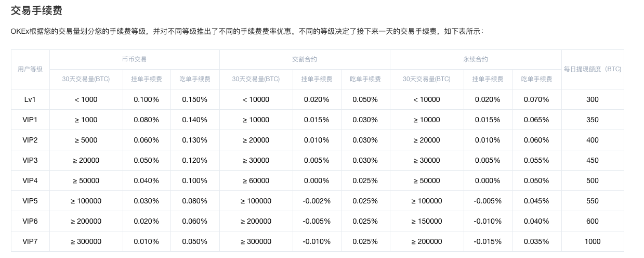644x258 pixels.
Task: Click Lv1 币币交易 maker fee 0.100%
Action: coord(147,99)
